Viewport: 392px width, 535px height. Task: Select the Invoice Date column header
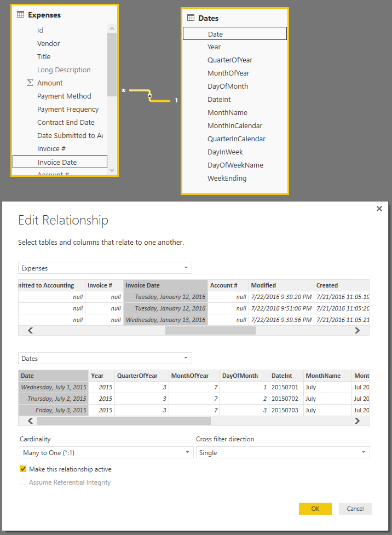[165, 285]
